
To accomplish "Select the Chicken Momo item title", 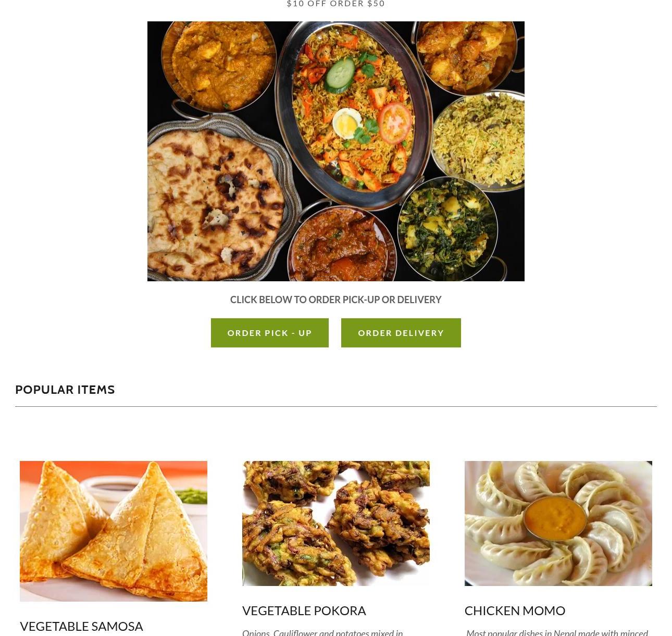I will coord(515,610).
